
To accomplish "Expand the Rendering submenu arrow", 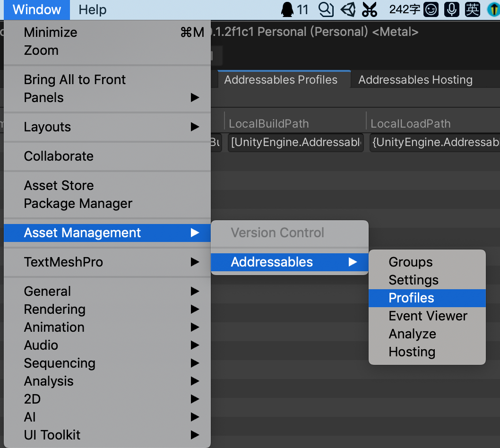I will point(195,309).
